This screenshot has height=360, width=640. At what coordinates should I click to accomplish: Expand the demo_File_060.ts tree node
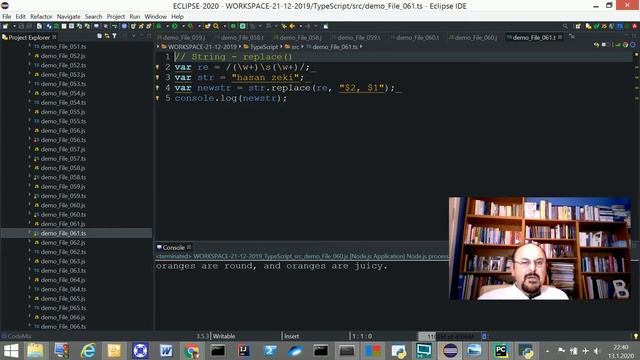coord(30,214)
